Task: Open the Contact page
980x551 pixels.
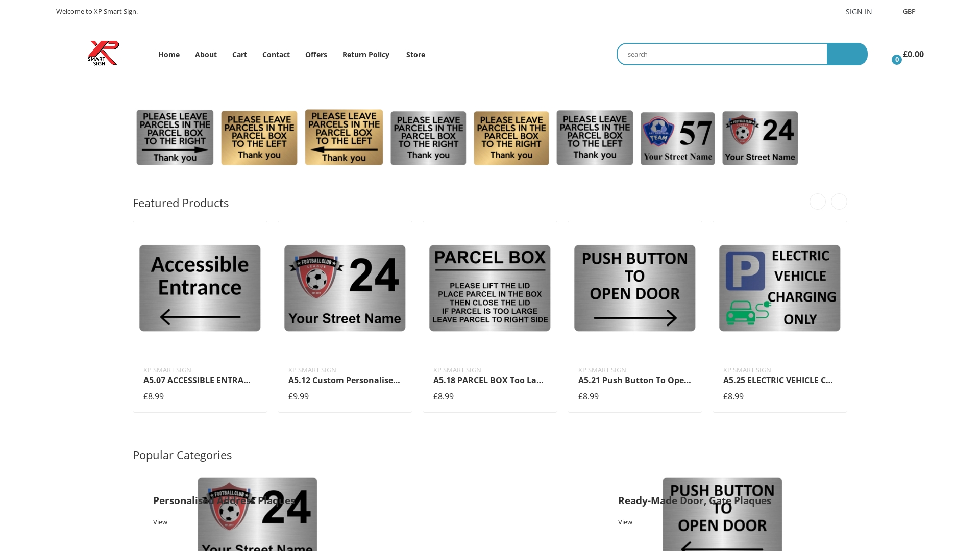Action: pyautogui.click(x=276, y=54)
